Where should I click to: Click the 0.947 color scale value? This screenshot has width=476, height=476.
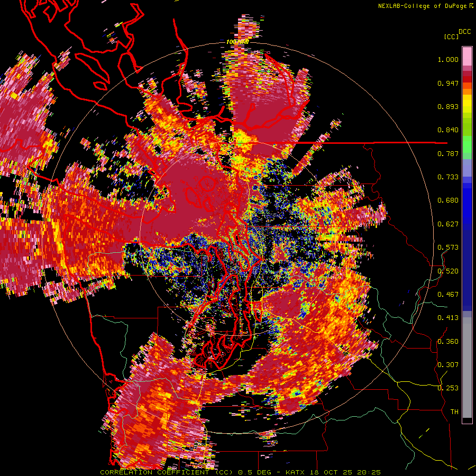coord(448,83)
